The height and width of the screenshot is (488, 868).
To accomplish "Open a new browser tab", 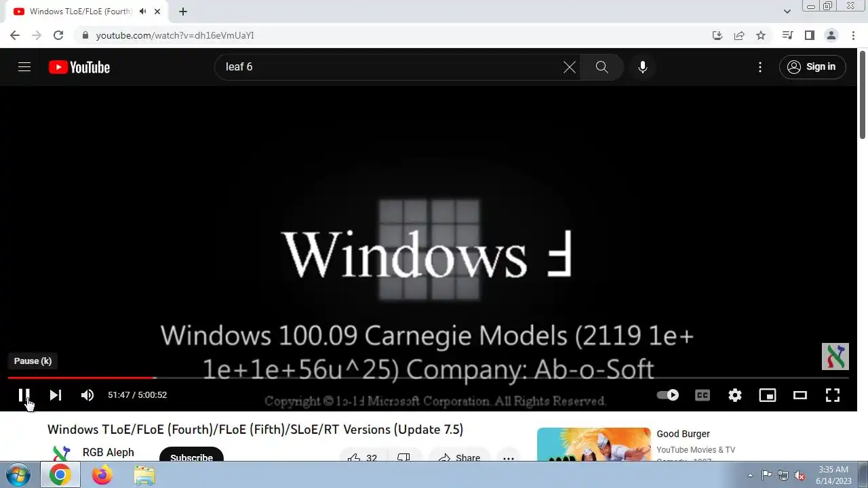I will coord(183,12).
